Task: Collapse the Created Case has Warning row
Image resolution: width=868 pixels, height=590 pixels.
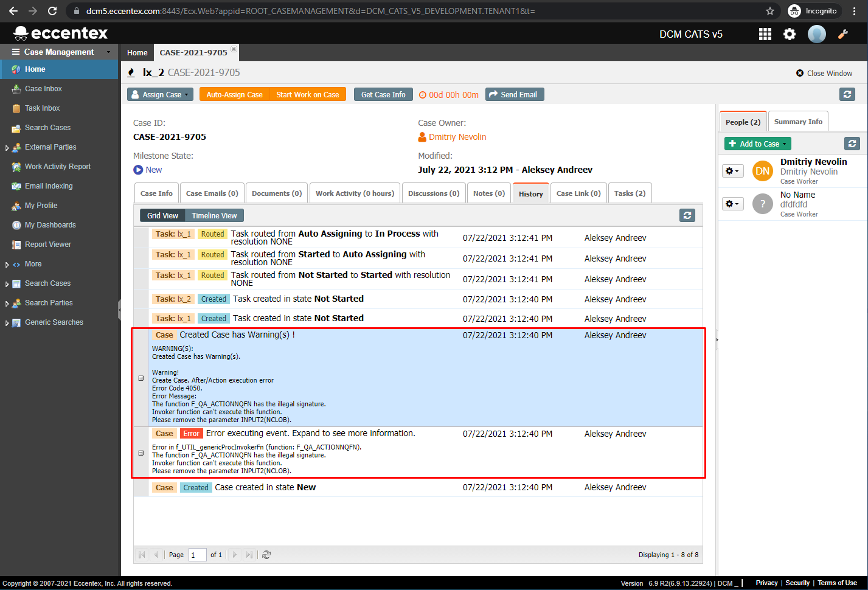Action: 141,378
